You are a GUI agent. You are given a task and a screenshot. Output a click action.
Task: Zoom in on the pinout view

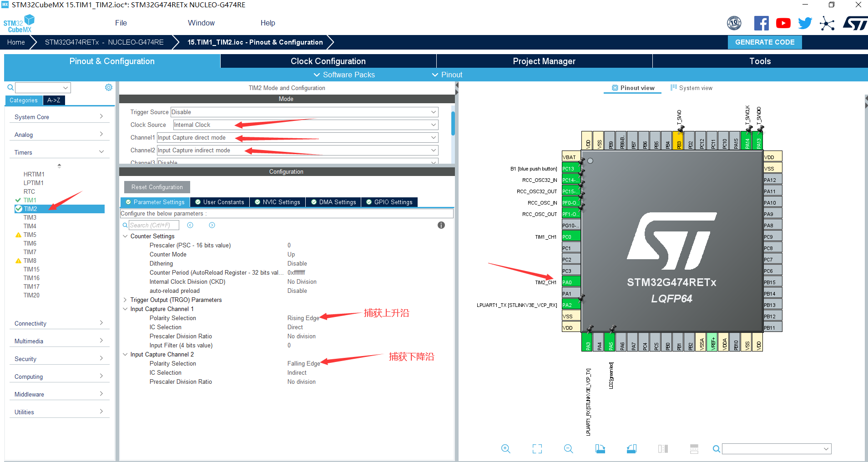click(506, 449)
